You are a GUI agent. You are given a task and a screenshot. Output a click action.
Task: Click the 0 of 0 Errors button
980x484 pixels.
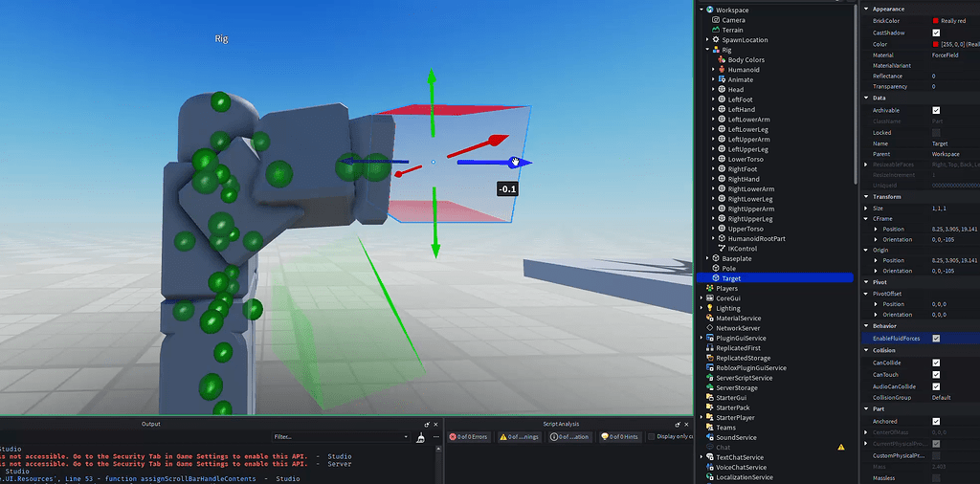pyautogui.click(x=469, y=437)
